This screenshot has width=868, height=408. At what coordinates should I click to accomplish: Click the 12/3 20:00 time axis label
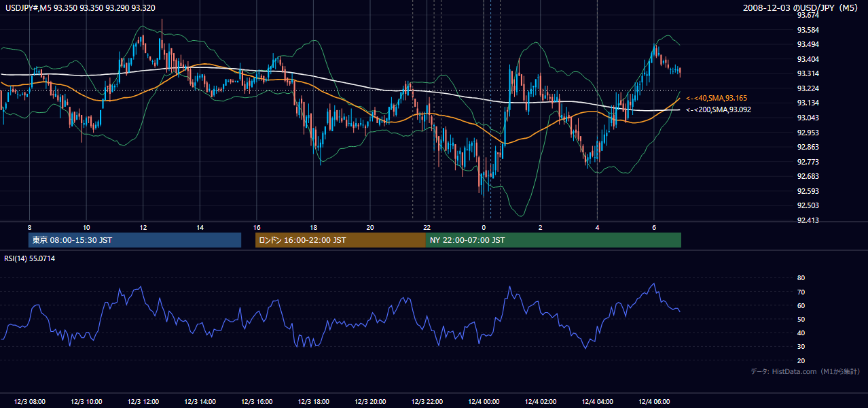click(370, 402)
